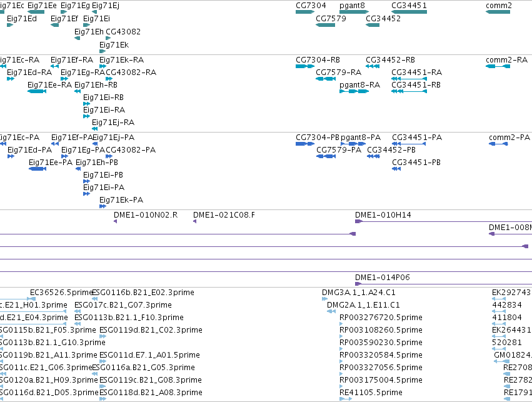This screenshot has width=532, height=402.
Task: Select the CG34452-PB protein glyph
Action: click(x=373, y=156)
